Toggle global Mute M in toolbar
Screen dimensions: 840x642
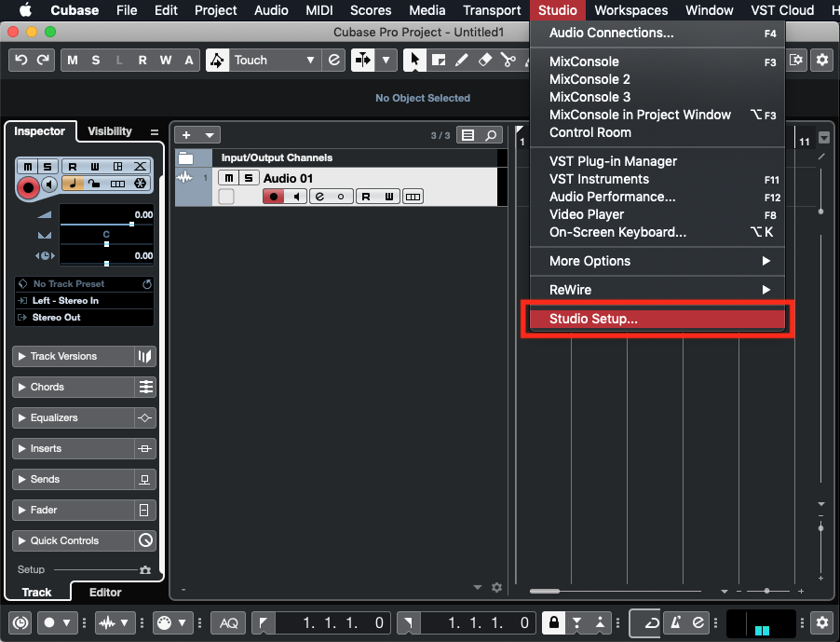[x=73, y=60]
